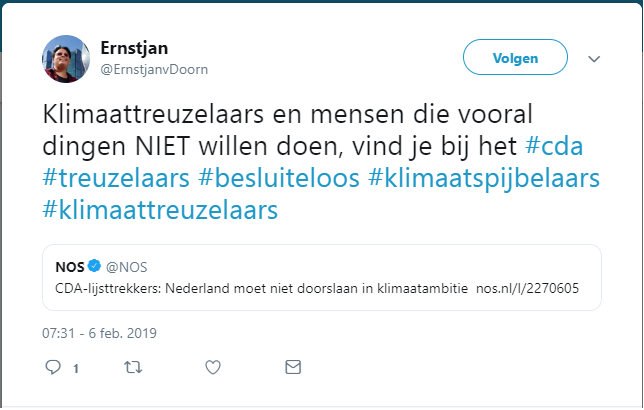Open the @ErnstjanvDoorn handle
Screen dimensions: 644x410
pyautogui.click(x=154, y=69)
